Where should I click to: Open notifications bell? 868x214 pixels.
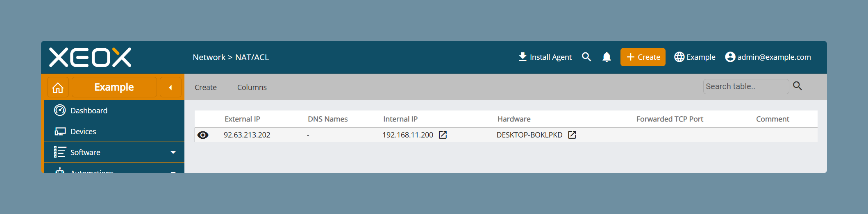pos(607,57)
